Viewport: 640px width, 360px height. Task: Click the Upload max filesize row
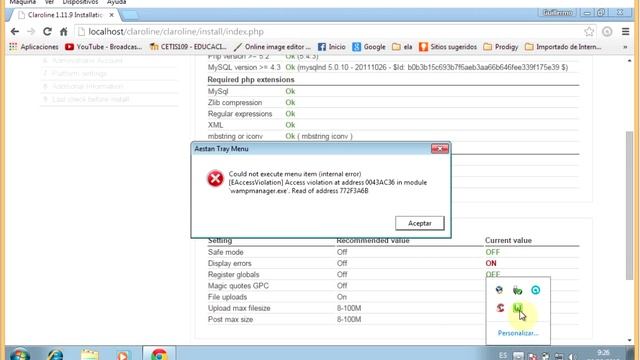[x=393, y=308]
